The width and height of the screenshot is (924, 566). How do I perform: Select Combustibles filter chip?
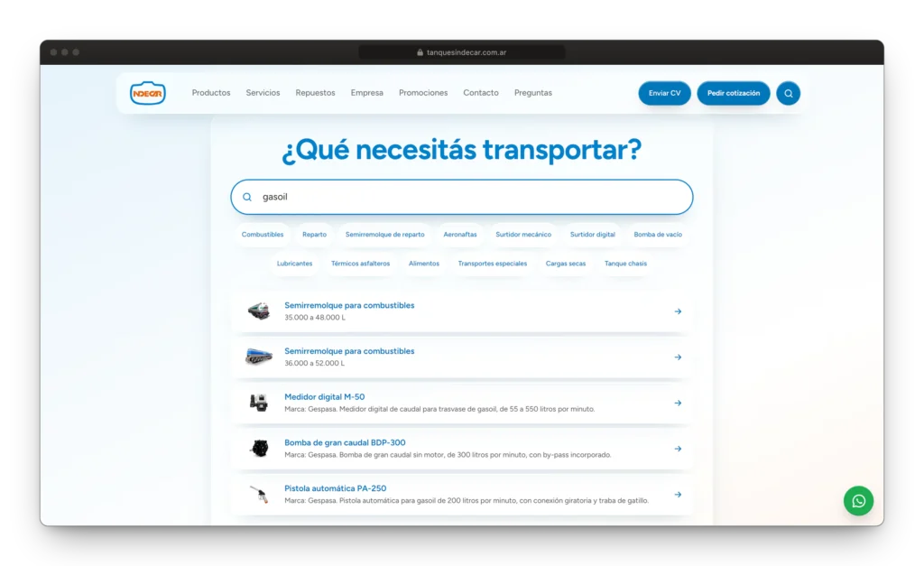point(263,235)
